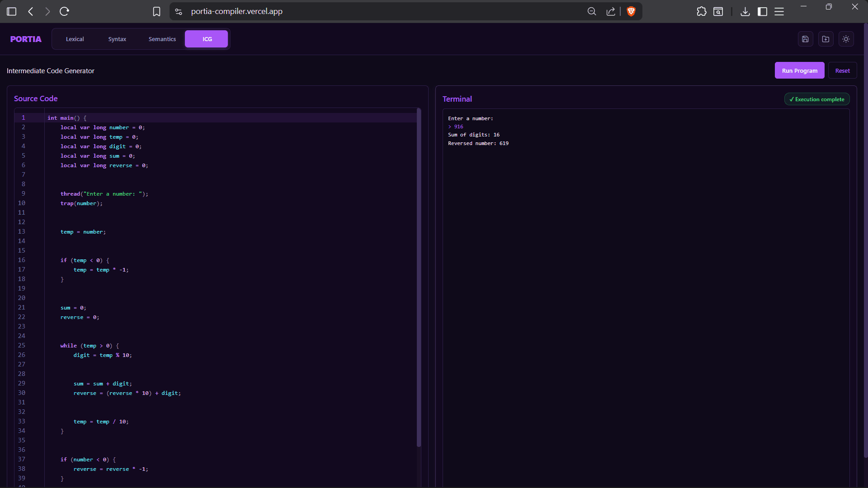Viewport: 868px width, 488px height.
Task: Click the 'Terminal' panel heading
Action: click(457, 99)
